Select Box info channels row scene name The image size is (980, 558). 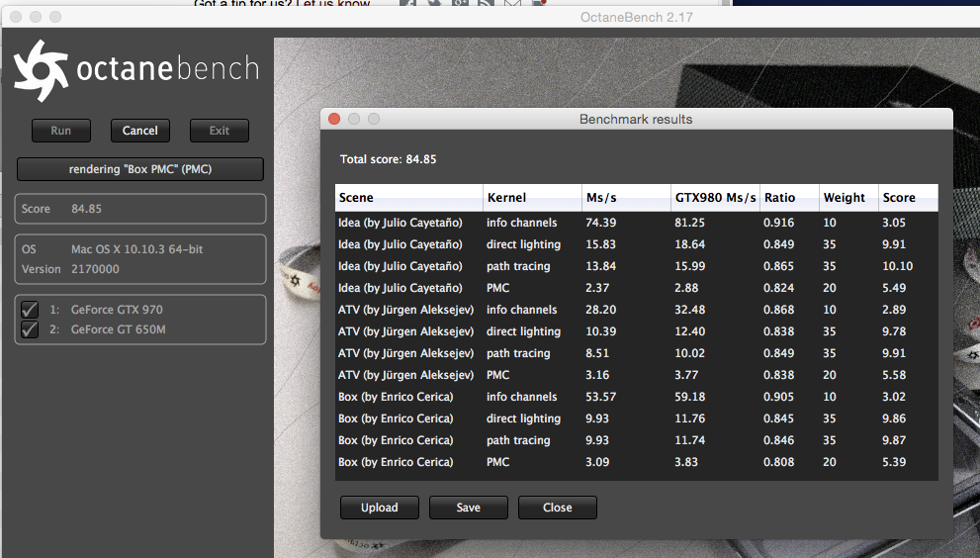(x=395, y=397)
